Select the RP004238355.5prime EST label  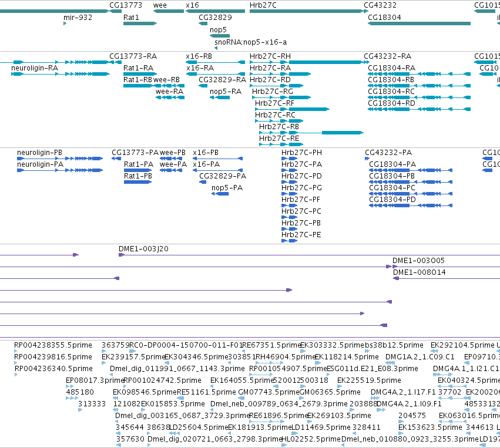(53, 345)
